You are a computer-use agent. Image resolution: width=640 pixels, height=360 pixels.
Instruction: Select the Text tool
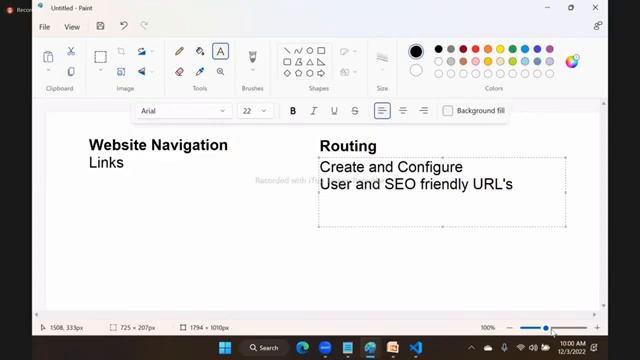(x=220, y=51)
